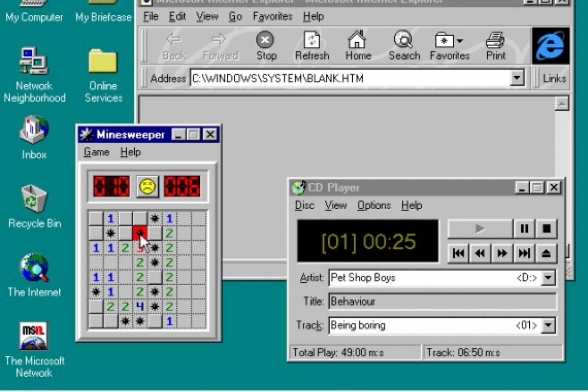Image resolution: width=588 pixels, height=392 pixels.
Task: Click Minesweeper timer display showing 006
Action: pyautogui.click(x=182, y=186)
